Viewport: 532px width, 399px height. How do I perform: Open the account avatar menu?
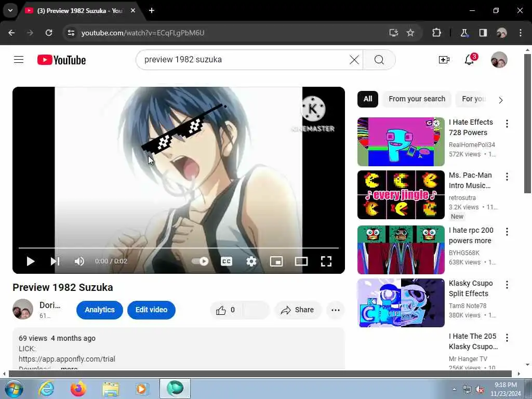point(499,60)
